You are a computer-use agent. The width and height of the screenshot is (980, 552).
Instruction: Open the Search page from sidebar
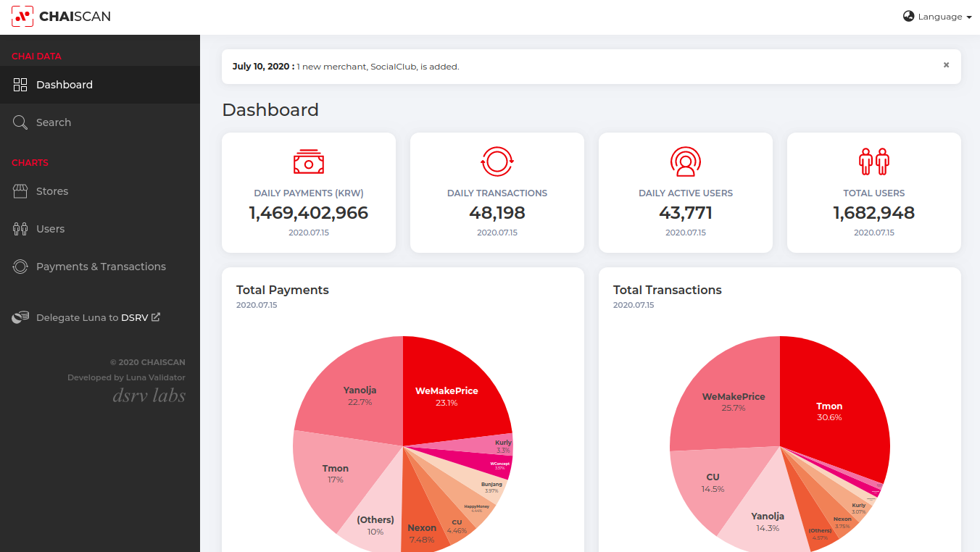(54, 122)
